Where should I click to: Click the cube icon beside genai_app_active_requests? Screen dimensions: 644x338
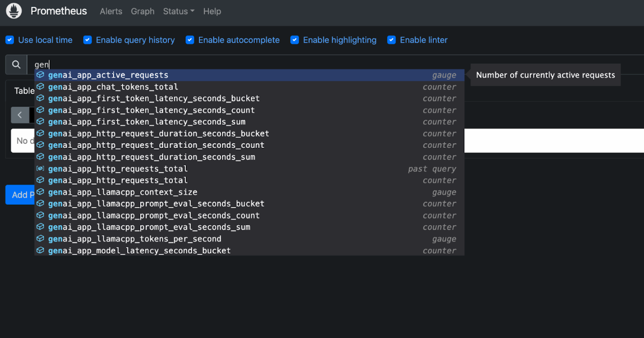click(40, 75)
